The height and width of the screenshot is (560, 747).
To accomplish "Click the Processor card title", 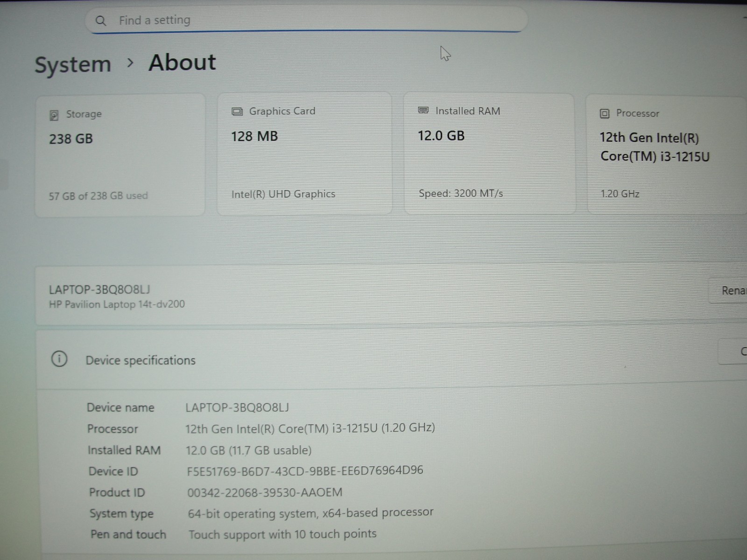I will [638, 113].
